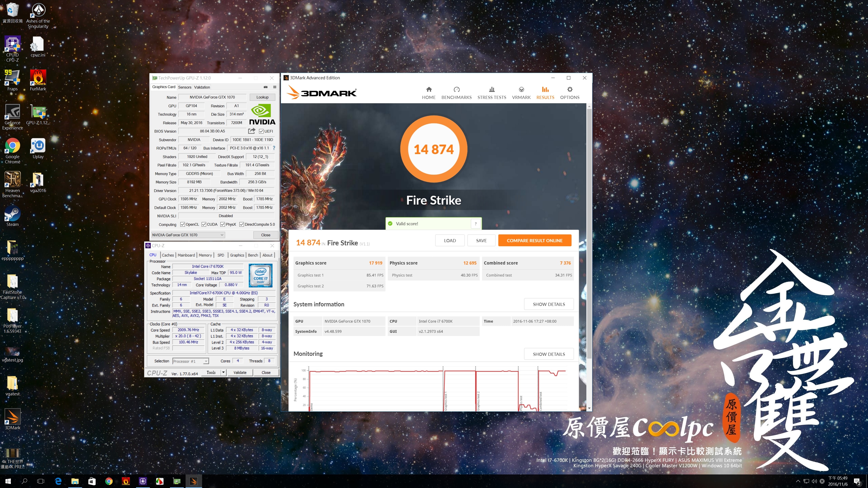Open the FurMark desktop icon
868x488 pixels.
coord(38,80)
